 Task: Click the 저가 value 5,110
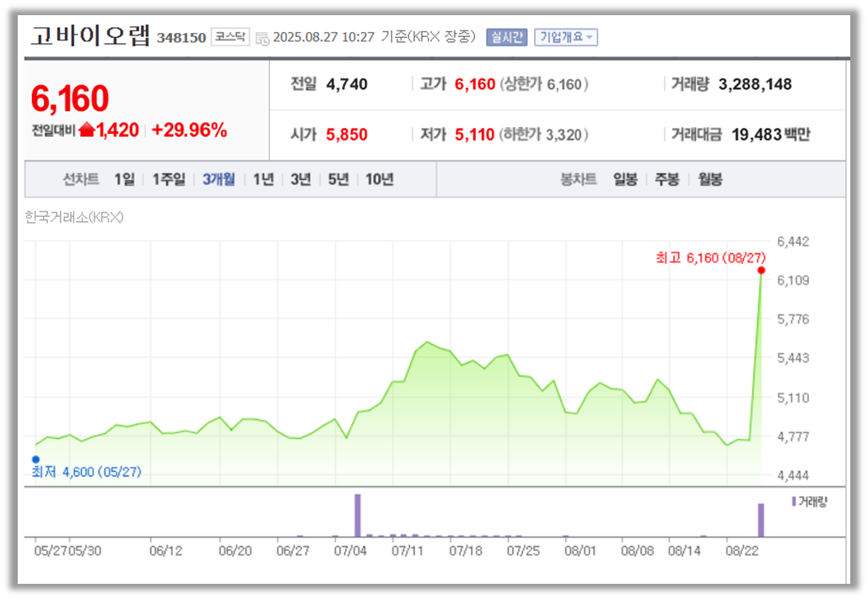pos(474,134)
